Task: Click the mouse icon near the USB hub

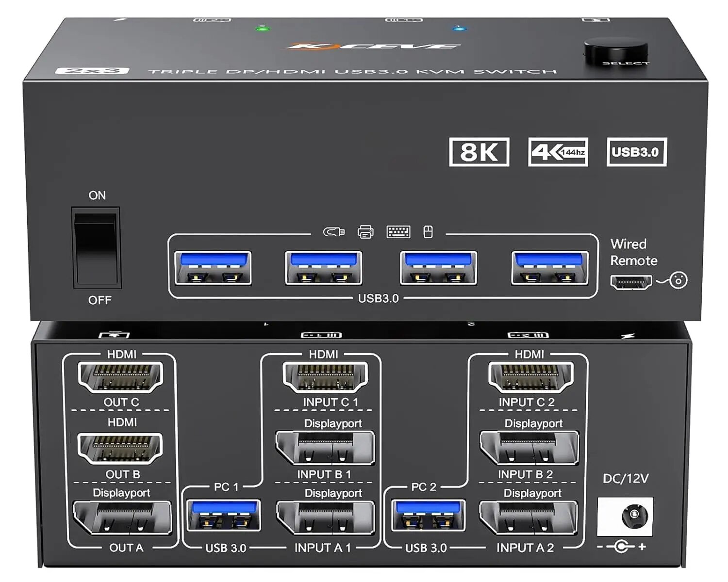Action: point(428,231)
